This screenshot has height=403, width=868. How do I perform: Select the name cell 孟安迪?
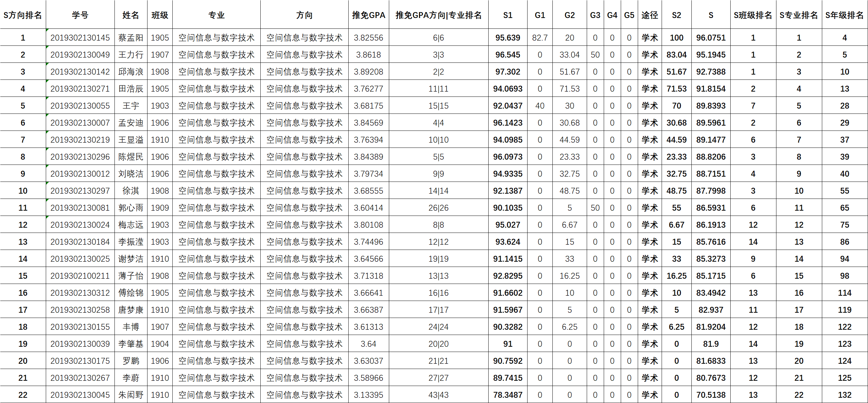131,123
